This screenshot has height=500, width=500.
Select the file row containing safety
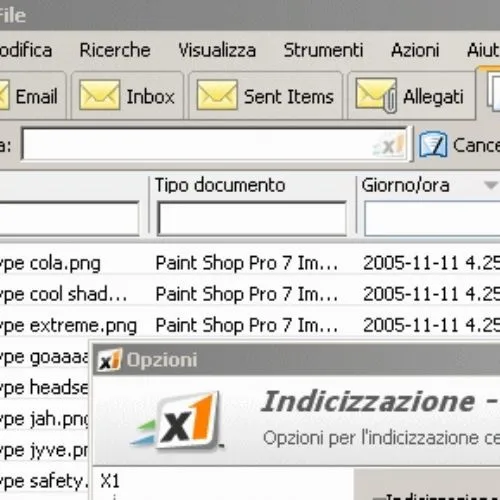tap(45, 481)
